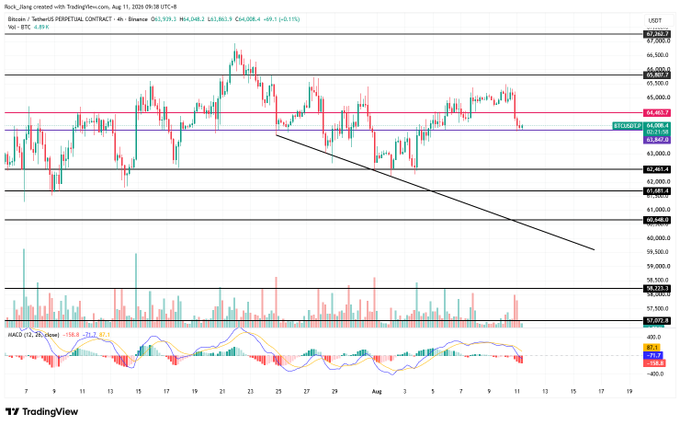The image size is (680, 425).
Task: Click the open value O63,939.3
Action: pos(165,20)
